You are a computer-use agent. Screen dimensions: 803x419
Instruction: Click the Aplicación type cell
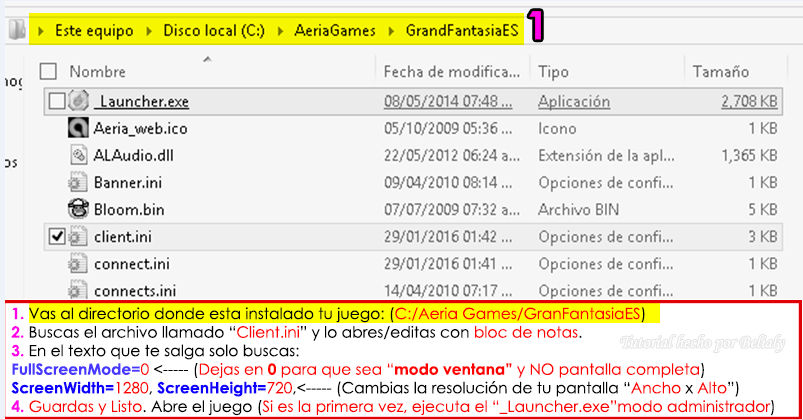coord(574,101)
